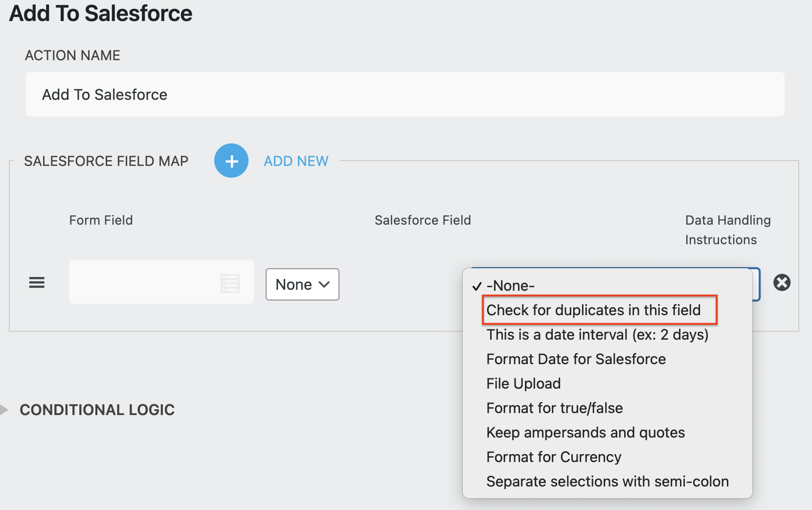Choose Format for true/false option
Image resolution: width=812 pixels, height=510 pixels.
coord(554,408)
